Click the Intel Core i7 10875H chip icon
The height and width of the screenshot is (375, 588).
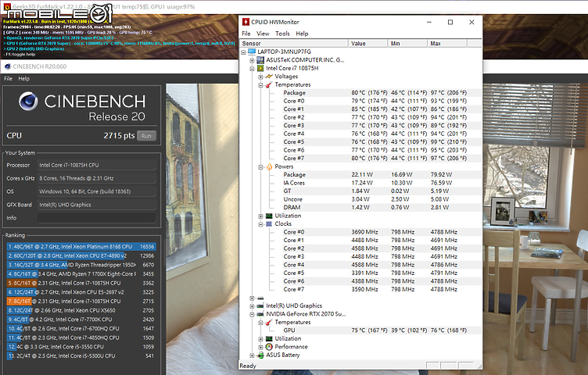tap(260, 68)
